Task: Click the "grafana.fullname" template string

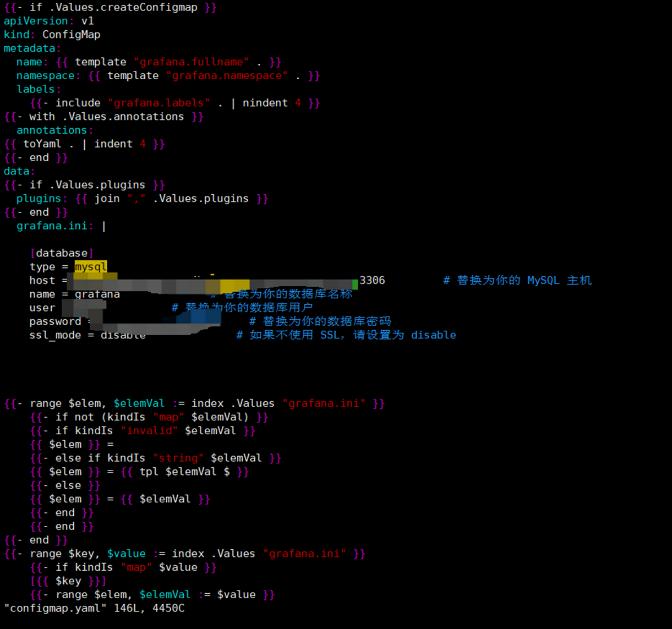Action: point(192,62)
